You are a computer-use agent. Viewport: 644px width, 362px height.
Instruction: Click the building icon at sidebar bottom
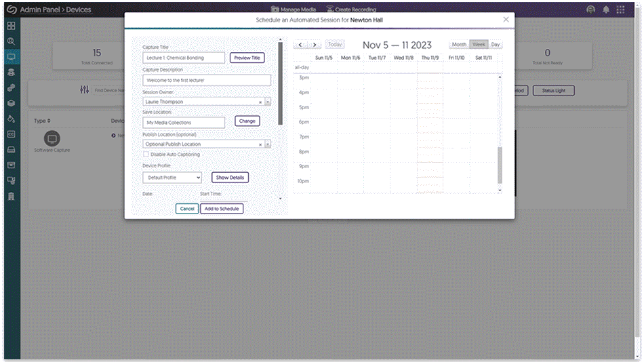[11, 196]
